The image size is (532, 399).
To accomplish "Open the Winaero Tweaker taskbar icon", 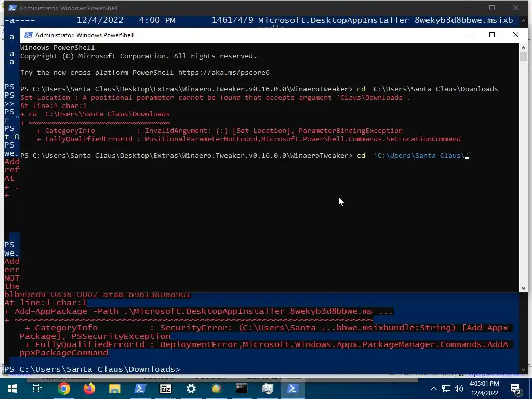I will coord(268,389).
